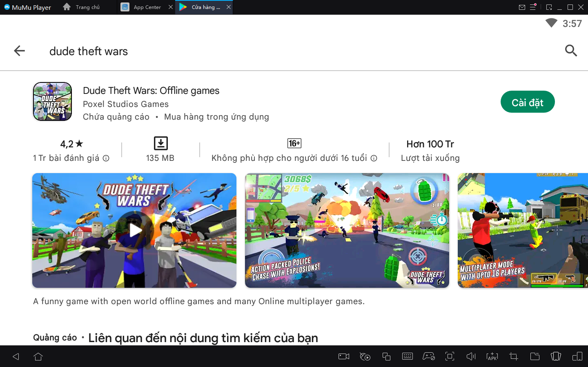Open the MuMu Player hamburger menu

tap(533, 7)
